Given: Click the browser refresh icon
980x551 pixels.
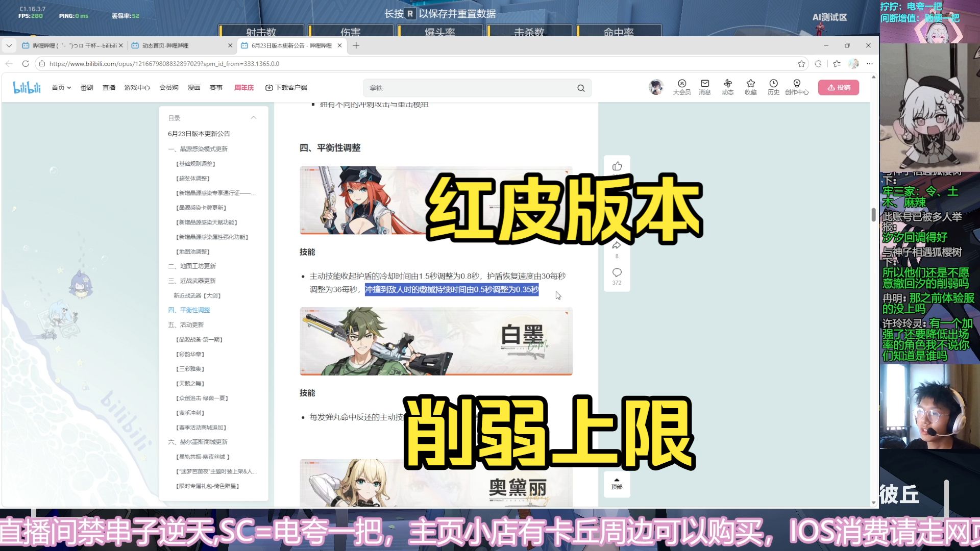Looking at the screenshot, I should click(x=26, y=64).
